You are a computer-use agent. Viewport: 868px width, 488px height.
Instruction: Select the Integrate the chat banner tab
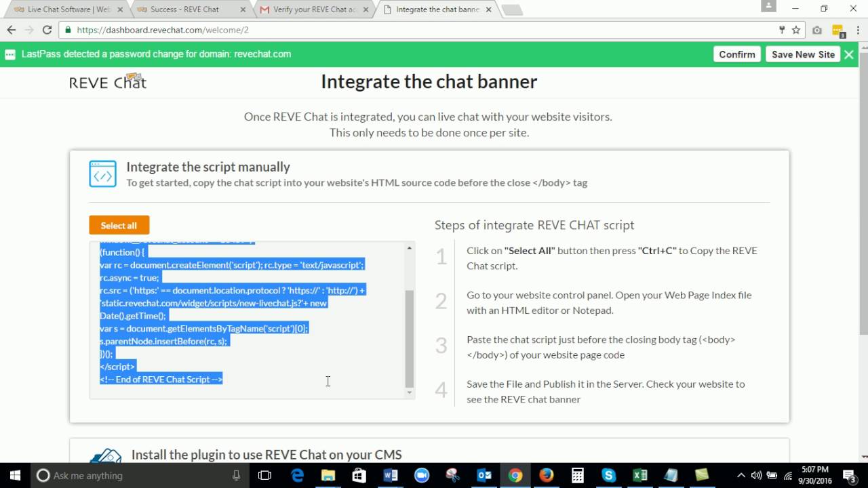(x=436, y=9)
